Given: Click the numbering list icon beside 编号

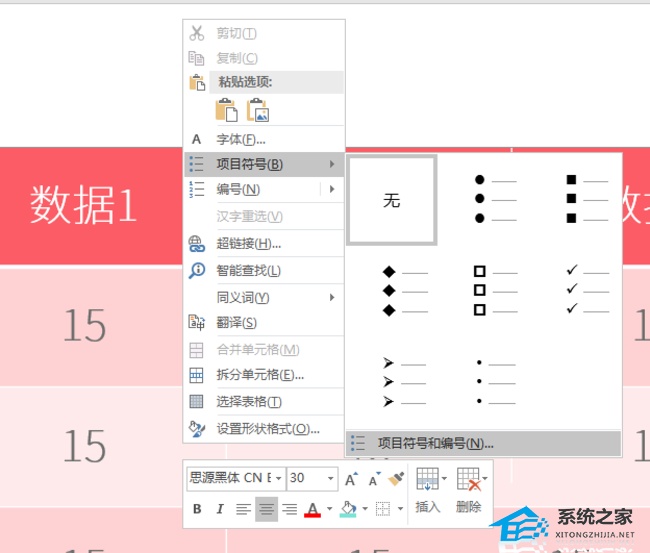Looking at the screenshot, I should pos(196,189).
